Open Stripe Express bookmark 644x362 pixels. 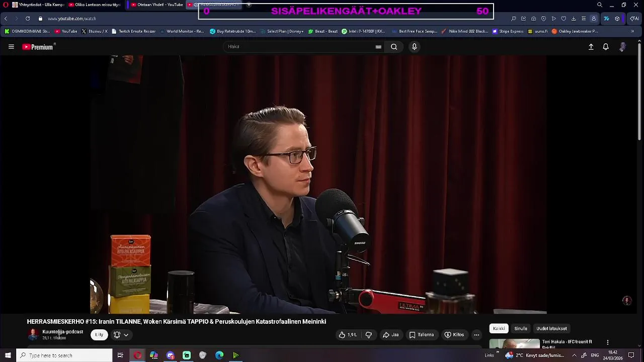[x=508, y=31]
